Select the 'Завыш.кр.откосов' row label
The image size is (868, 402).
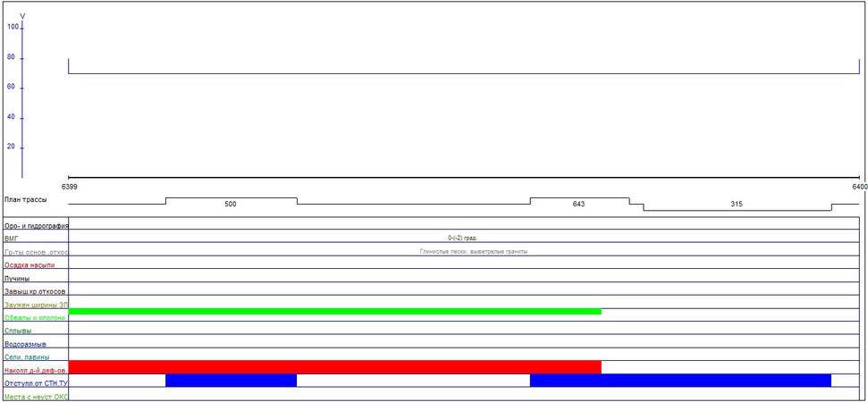click(x=34, y=291)
